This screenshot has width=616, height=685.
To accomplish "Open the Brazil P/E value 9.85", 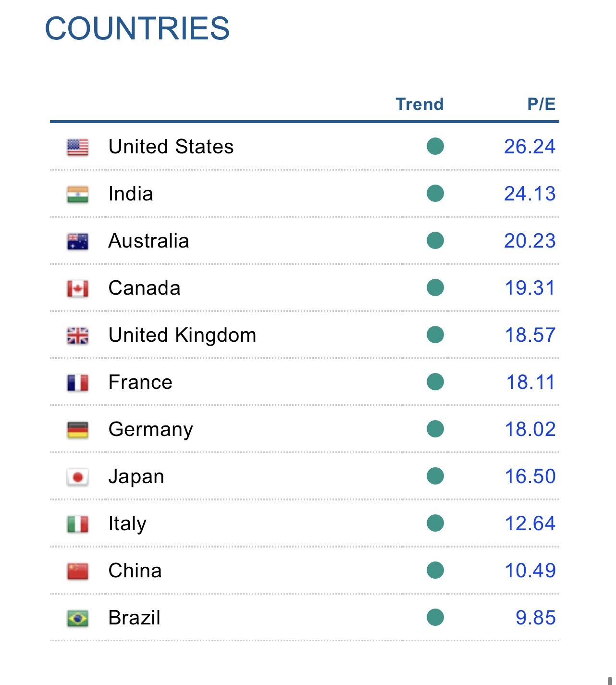I will tap(535, 618).
